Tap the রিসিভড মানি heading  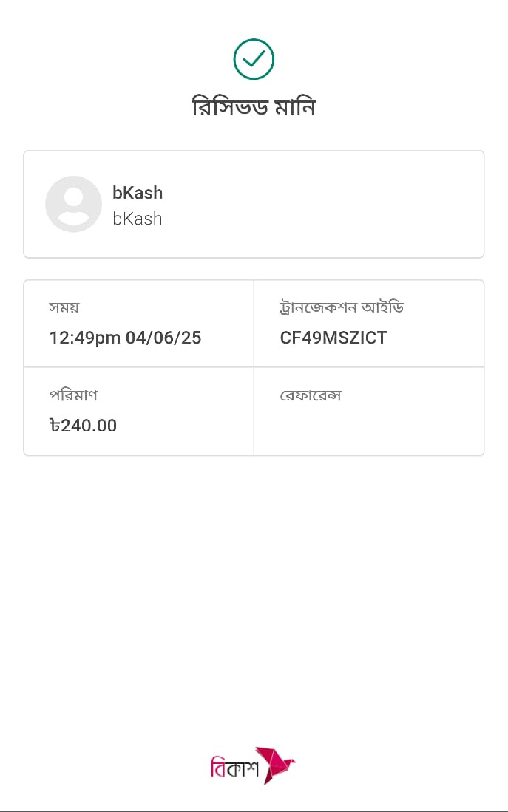click(x=254, y=107)
